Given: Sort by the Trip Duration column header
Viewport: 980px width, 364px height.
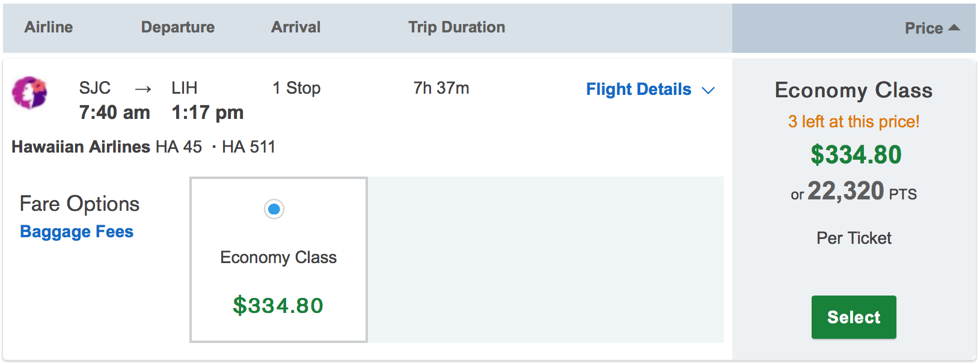Looking at the screenshot, I should pos(457,27).
